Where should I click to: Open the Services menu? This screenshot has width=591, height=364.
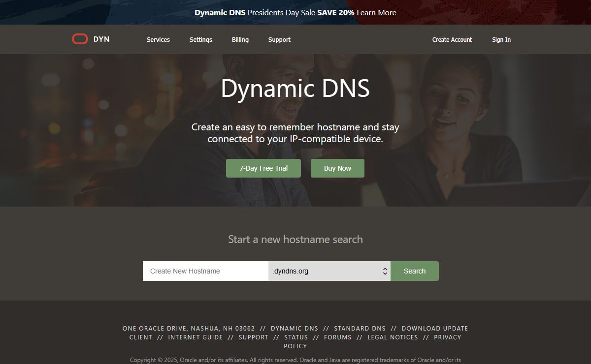[158, 40]
